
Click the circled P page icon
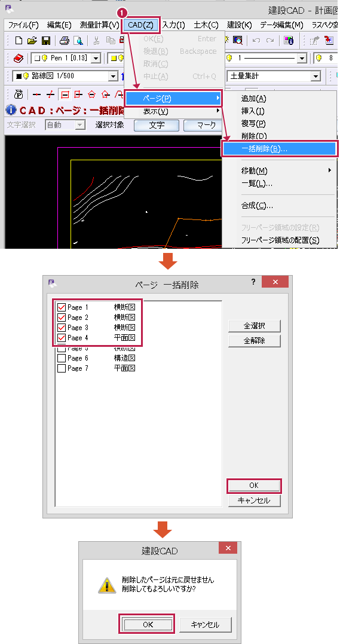click(19, 94)
